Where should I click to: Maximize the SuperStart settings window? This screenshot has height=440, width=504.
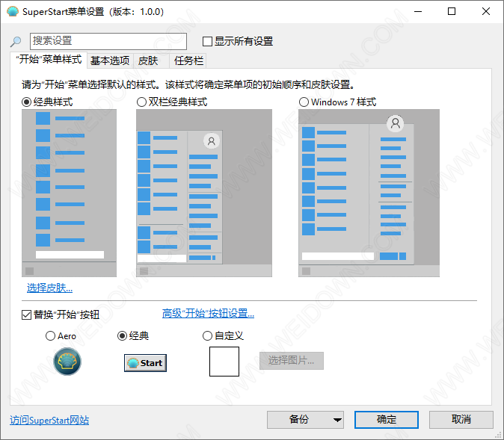pos(452,11)
